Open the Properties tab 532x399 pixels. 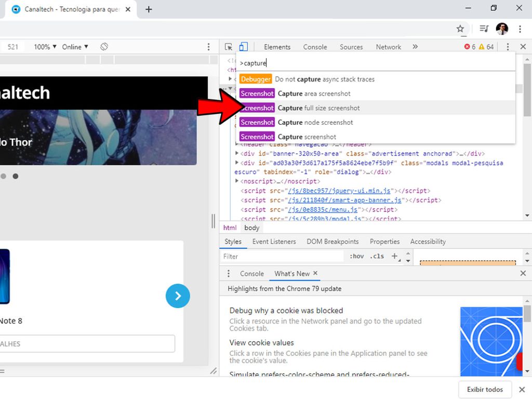(x=384, y=242)
